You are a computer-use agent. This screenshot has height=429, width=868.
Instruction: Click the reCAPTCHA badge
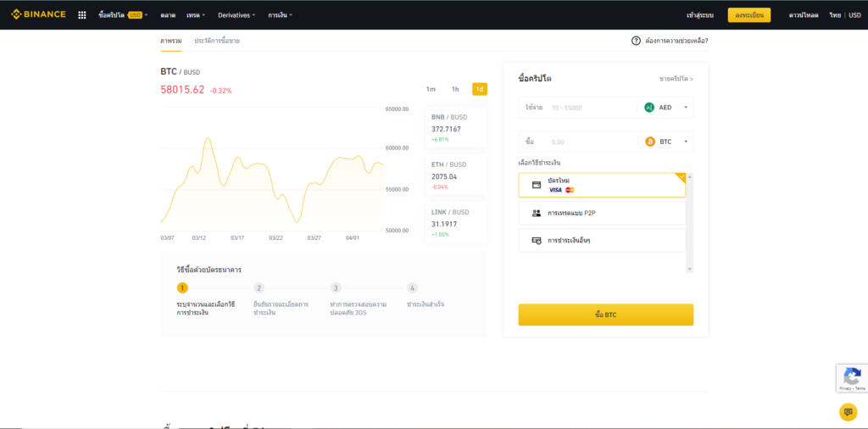[851, 379]
